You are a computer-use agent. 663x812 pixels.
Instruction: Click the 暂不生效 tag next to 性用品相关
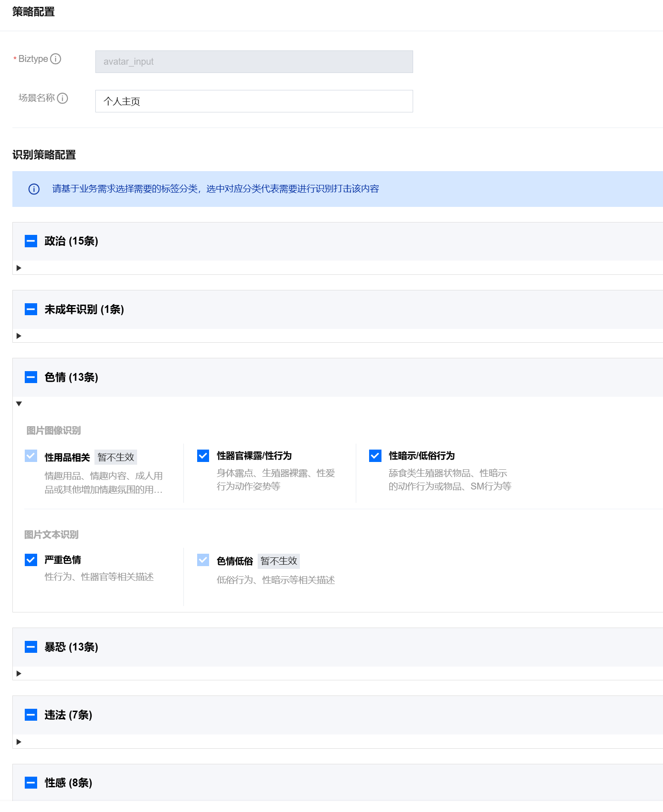pos(116,457)
